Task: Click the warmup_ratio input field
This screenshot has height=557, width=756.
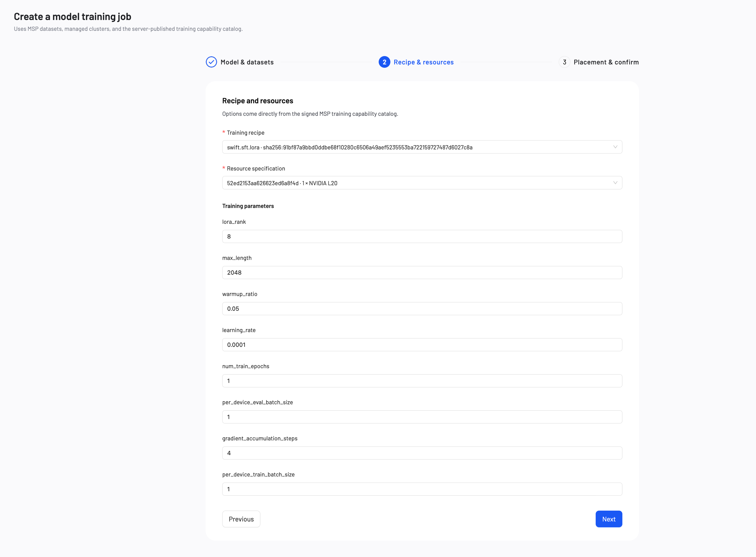Action: (422, 308)
